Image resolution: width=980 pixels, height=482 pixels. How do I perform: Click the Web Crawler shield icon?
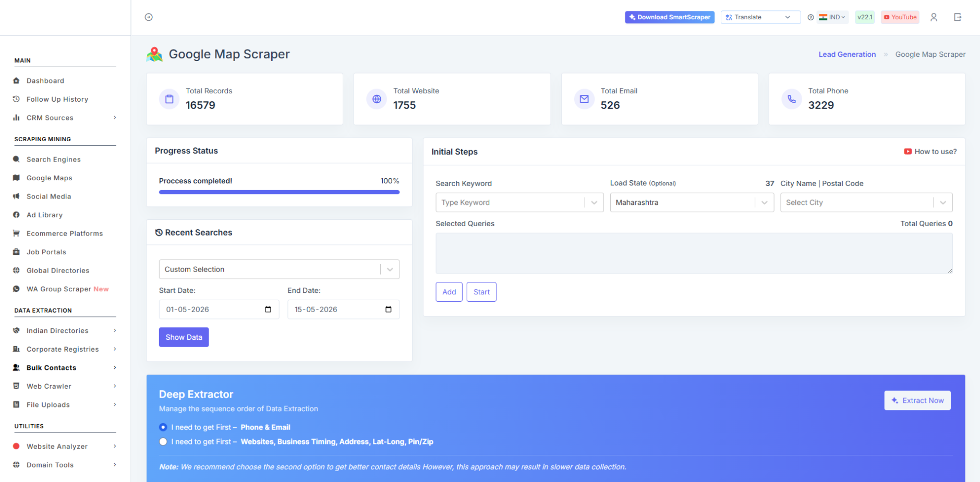pyautogui.click(x=16, y=386)
